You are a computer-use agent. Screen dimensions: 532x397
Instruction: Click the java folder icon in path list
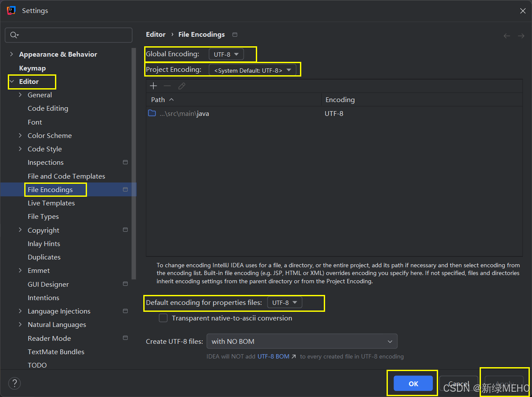coord(152,113)
